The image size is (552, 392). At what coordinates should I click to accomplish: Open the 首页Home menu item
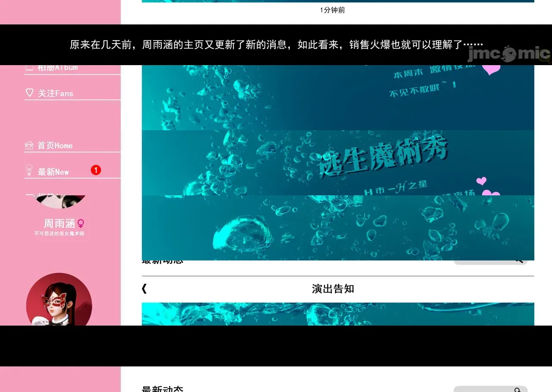pyautogui.click(x=55, y=146)
